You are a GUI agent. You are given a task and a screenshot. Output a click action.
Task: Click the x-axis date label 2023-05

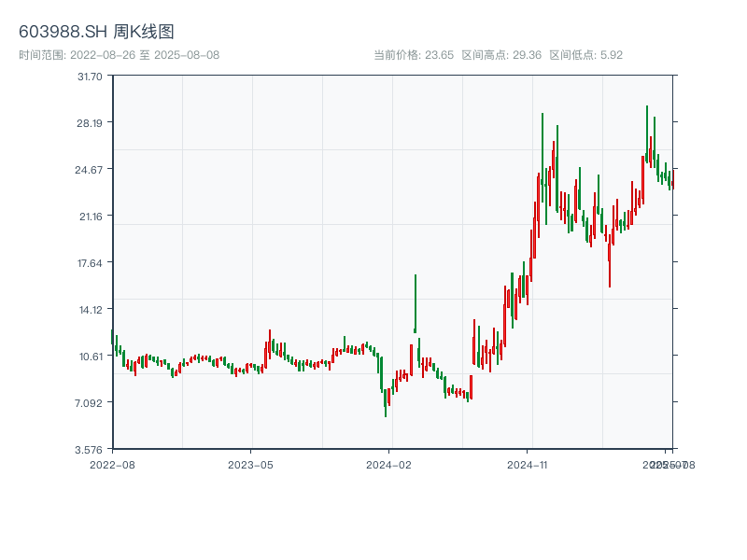click(x=250, y=465)
